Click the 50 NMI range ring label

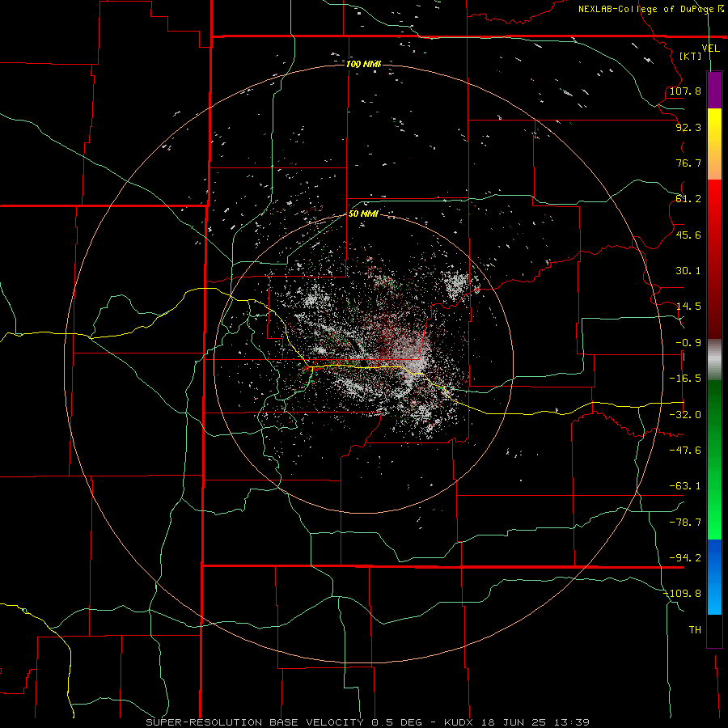363,214
